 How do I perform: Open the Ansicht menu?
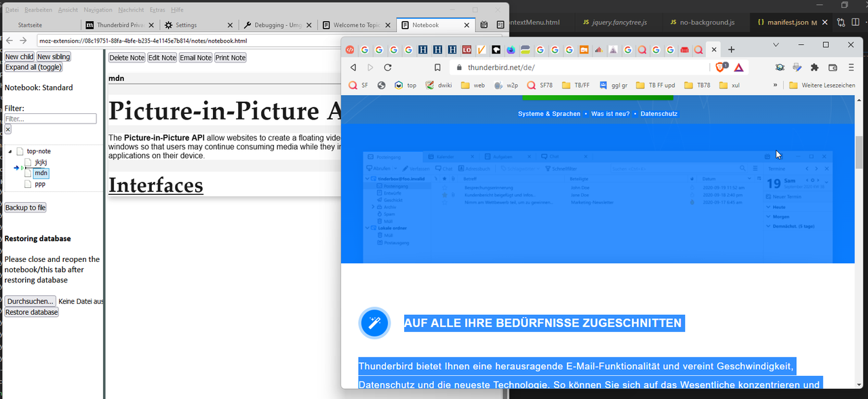tap(68, 10)
